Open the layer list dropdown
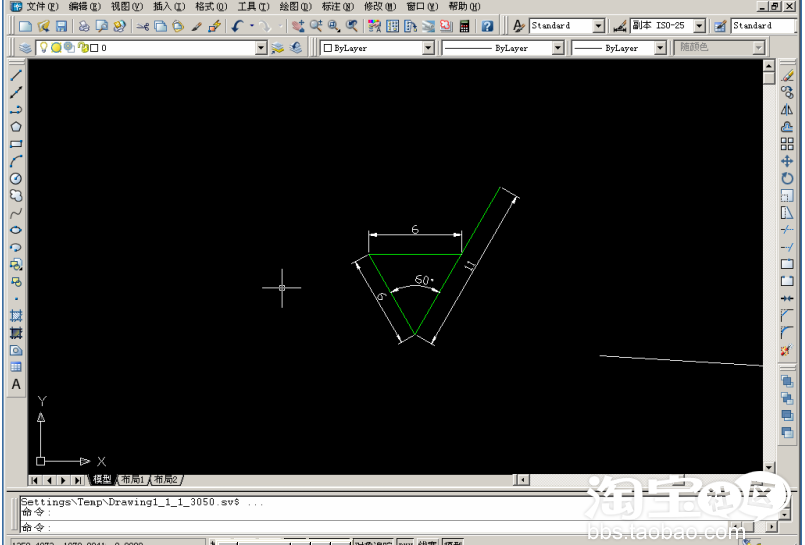 (x=262, y=48)
